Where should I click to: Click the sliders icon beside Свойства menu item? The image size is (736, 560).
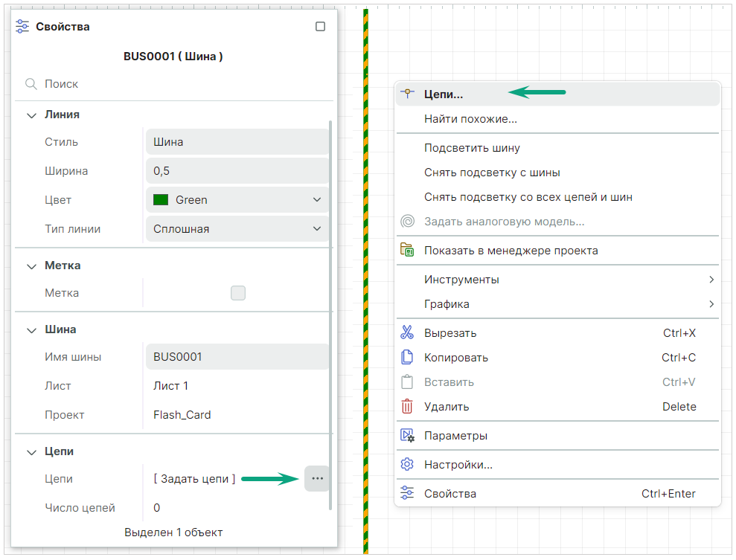[406, 493]
